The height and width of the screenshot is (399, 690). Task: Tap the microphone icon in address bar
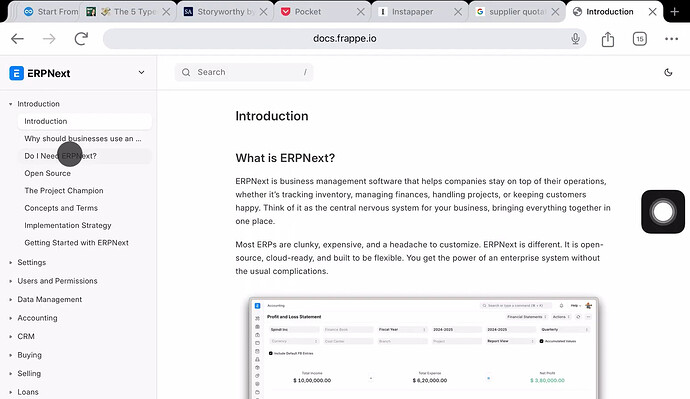pyautogui.click(x=575, y=39)
